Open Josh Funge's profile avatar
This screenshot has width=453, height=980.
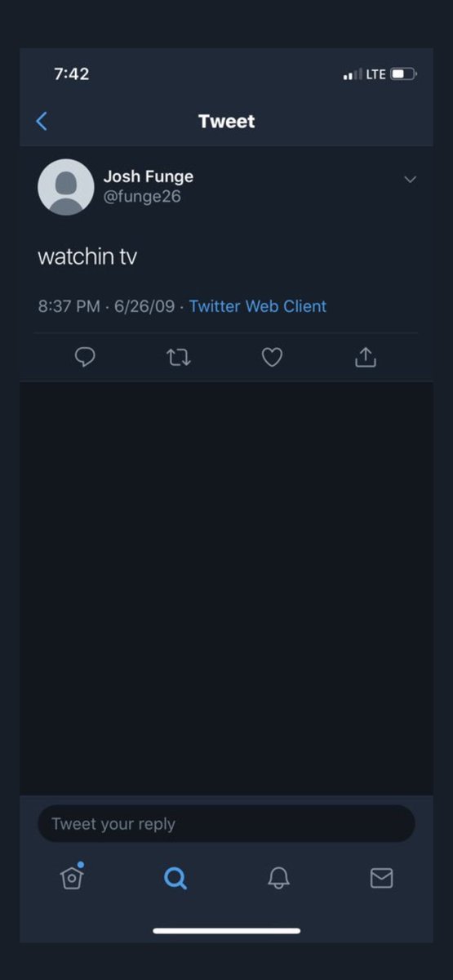66,187
